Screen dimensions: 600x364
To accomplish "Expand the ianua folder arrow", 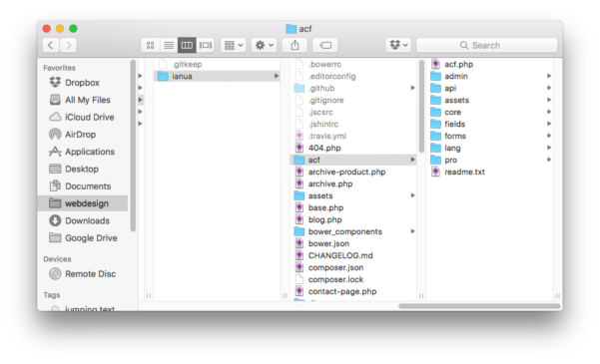I will click(276, 76).
